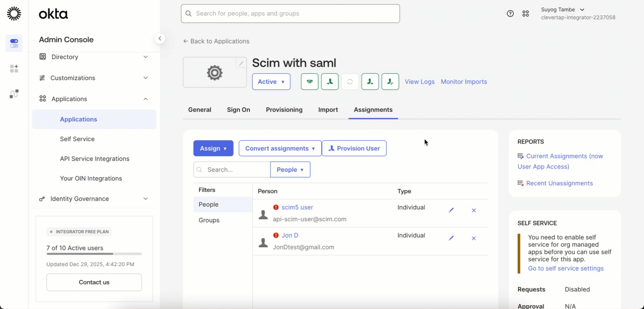Open the apps grid icon near the profile

click(526, 14)
